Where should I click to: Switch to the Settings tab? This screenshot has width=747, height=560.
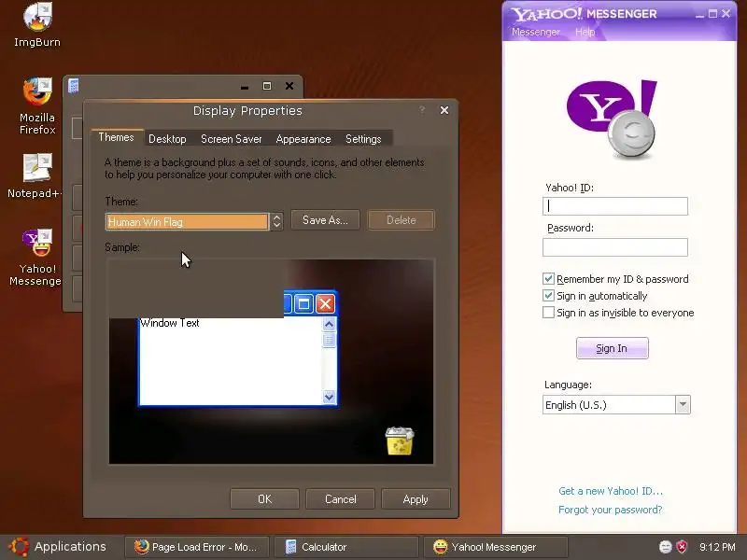point(363,139)
